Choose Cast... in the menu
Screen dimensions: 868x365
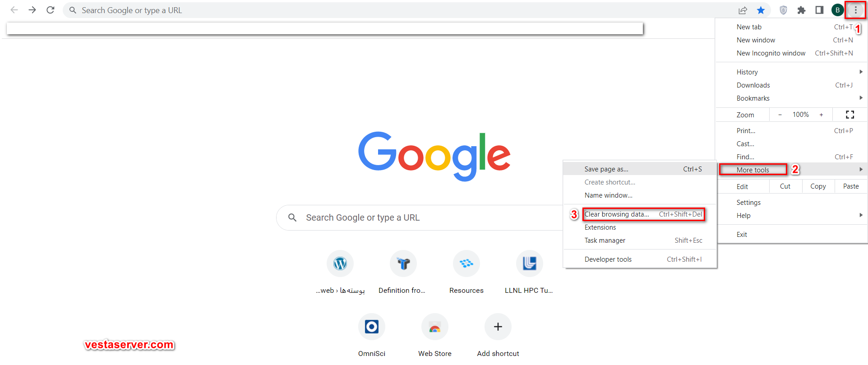click(x=792, y=144)
